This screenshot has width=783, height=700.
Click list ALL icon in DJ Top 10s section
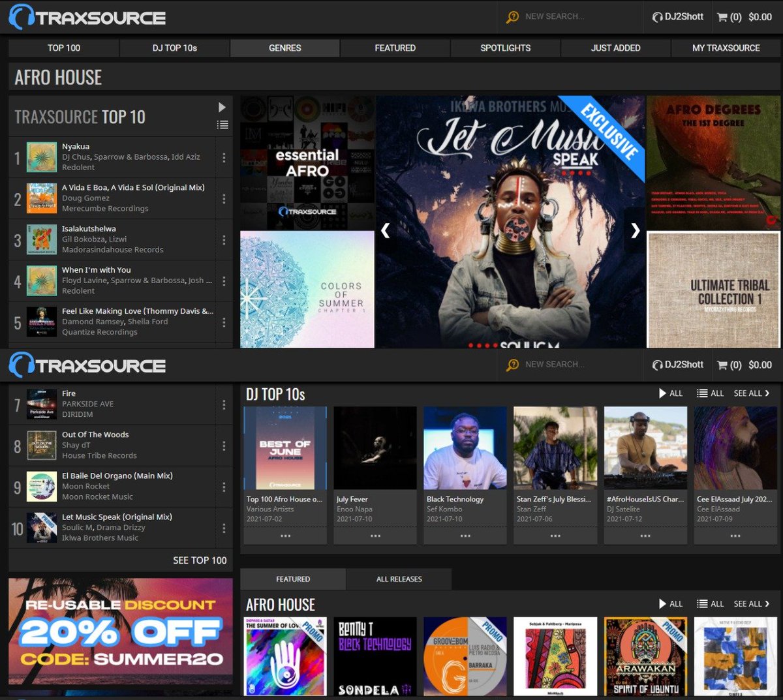pyautogui.click(x=711, y=393)
